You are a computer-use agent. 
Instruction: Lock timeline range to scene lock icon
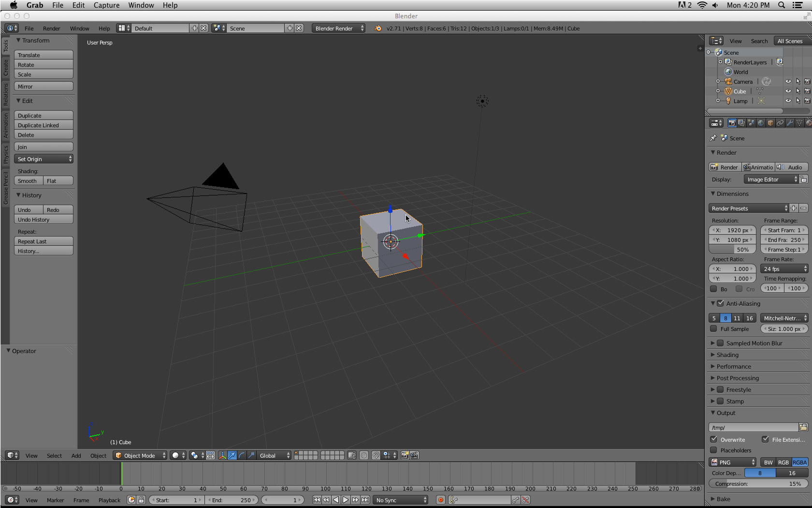141,500
